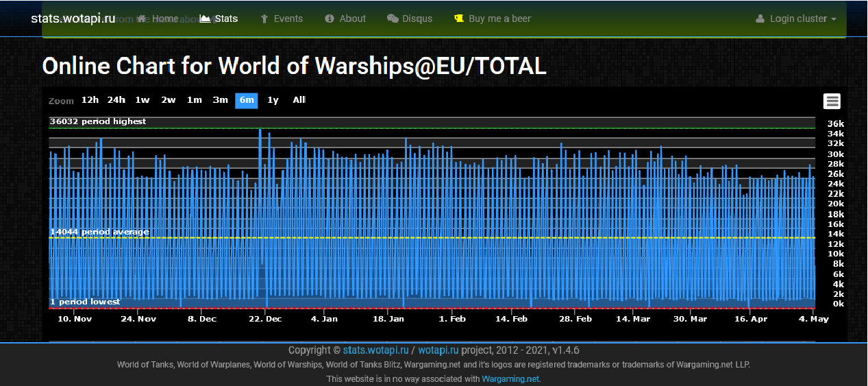Open wotapi.ru link in footer
Screen dimensions: 868x386
pos(438,350)
